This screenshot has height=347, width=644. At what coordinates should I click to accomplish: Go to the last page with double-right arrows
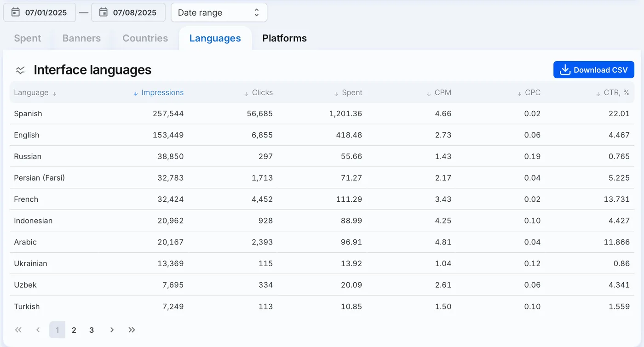click(132, 330)
